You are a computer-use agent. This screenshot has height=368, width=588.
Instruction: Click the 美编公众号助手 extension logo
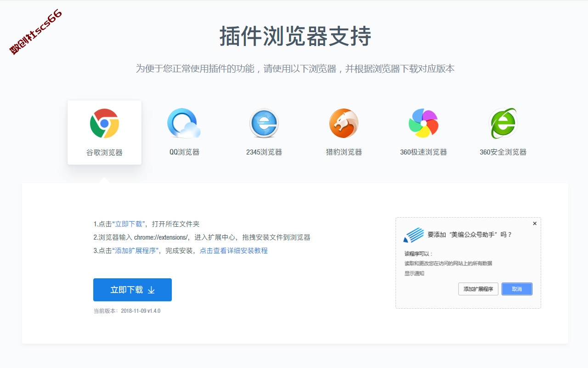click(414, 235)
